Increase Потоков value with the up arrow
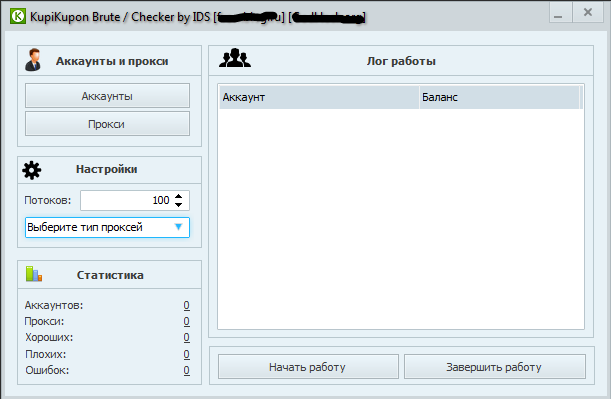Image resolution: width=611 pixels, height=399 pixels. coord(178,196)
